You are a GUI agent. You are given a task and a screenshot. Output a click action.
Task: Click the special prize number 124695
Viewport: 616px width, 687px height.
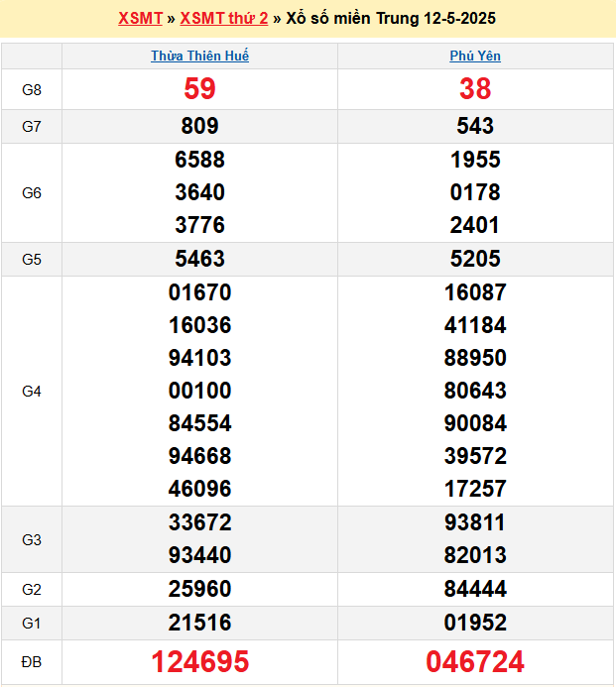point(199,661)
